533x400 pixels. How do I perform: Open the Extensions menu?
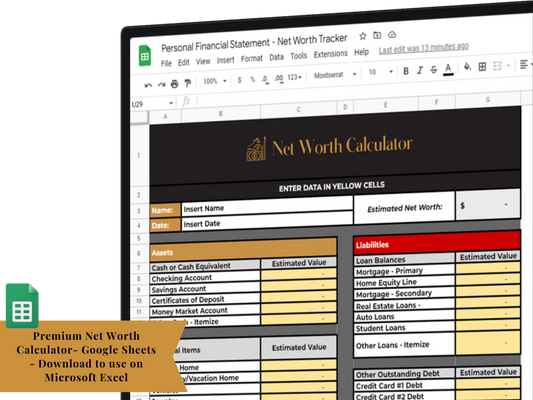click(x=331, y=54)
